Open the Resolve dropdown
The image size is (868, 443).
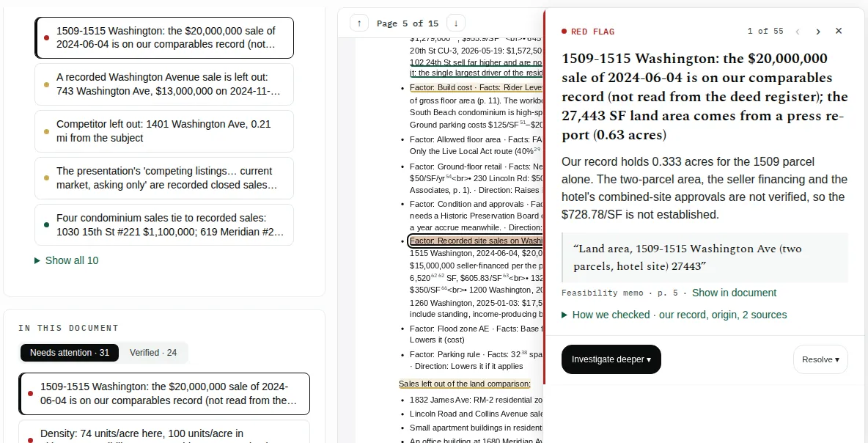point(820,359)
